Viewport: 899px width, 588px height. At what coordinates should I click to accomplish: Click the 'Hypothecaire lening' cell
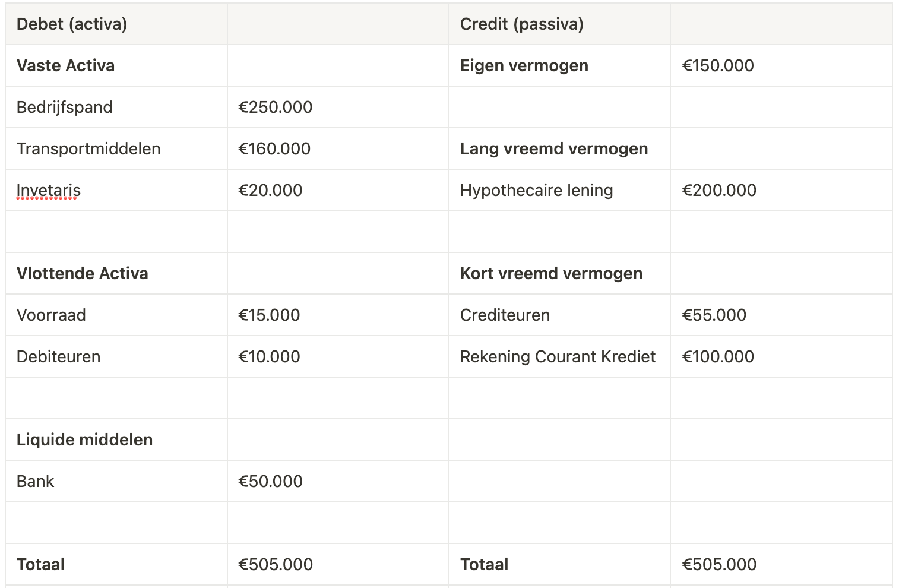pos(536,191)
